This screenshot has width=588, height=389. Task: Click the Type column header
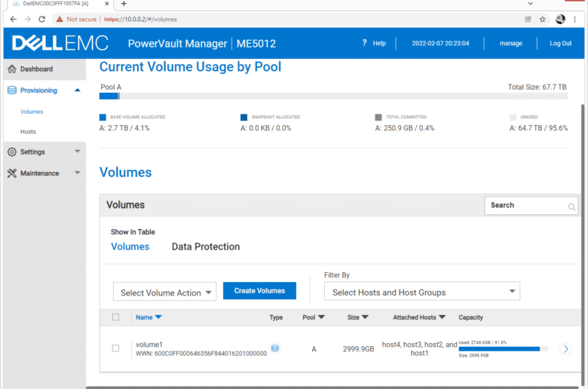pos(276,317)
